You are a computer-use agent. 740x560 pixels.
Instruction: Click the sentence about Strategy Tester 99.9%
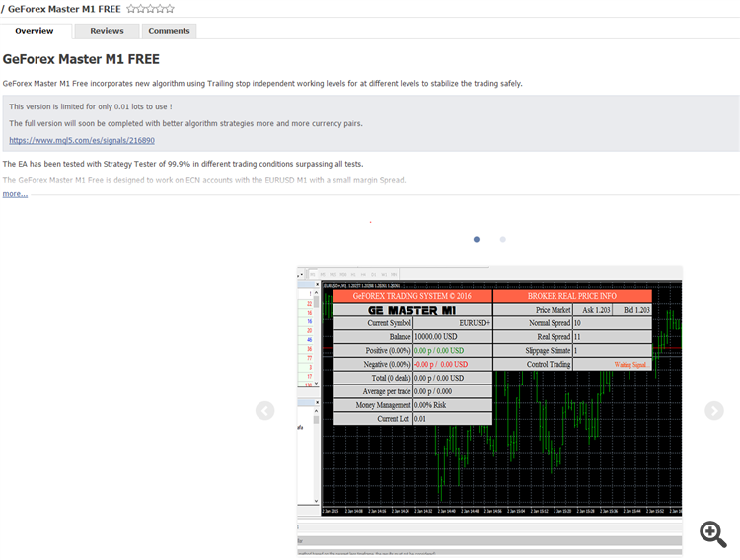(183, 164)
